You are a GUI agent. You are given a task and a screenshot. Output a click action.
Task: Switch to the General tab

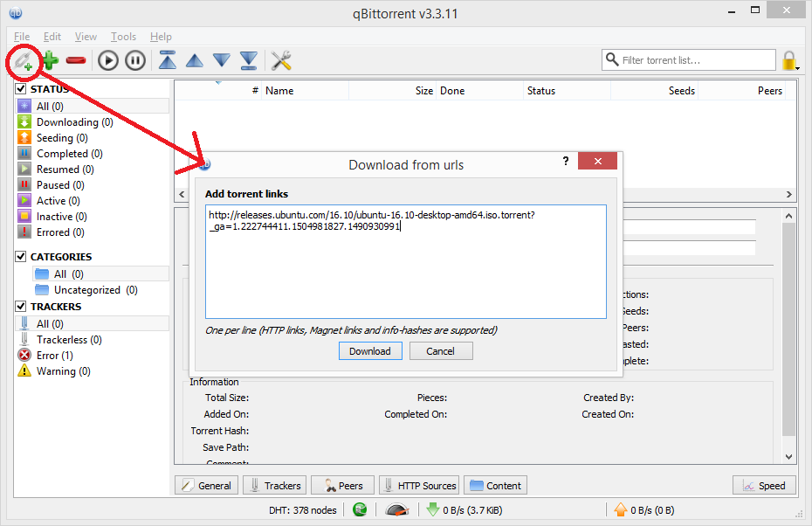[207, 486]
